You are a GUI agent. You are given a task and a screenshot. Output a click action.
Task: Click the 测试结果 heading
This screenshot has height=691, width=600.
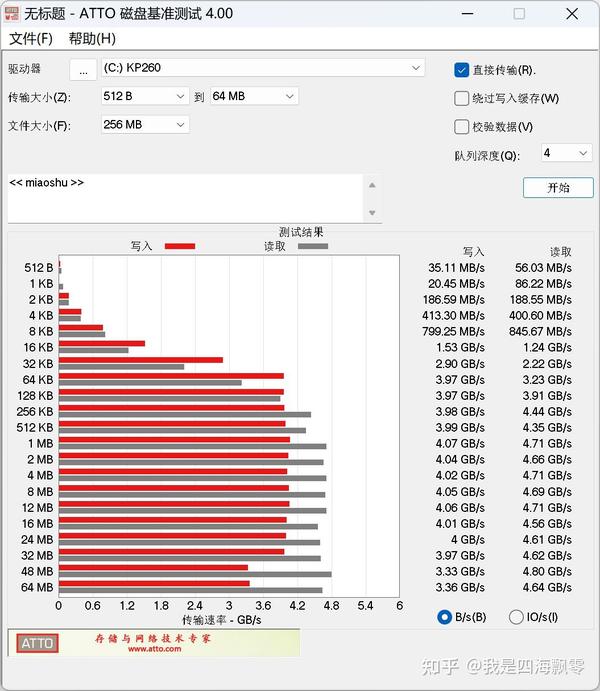coord(301,232)
